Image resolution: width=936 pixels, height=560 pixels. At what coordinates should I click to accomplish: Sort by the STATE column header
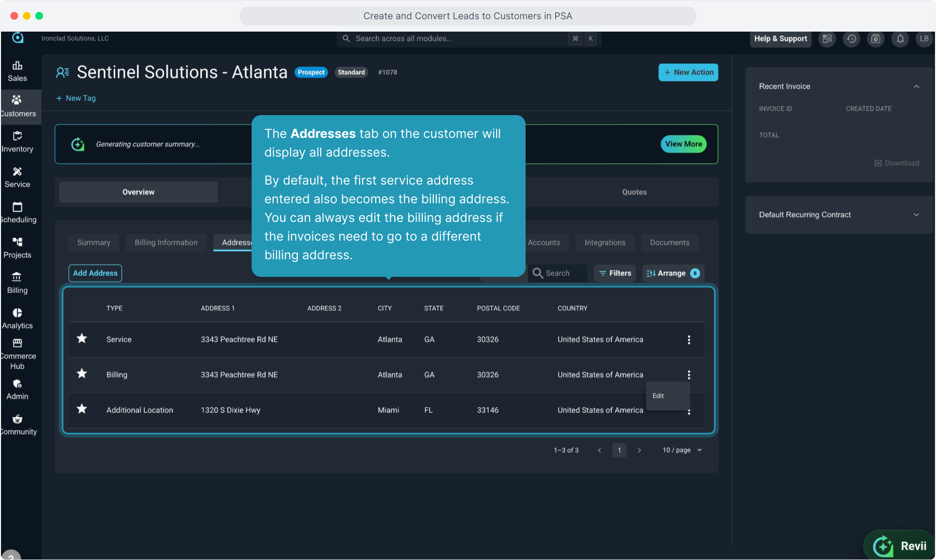pyautogui.click(x=434, y=309)
